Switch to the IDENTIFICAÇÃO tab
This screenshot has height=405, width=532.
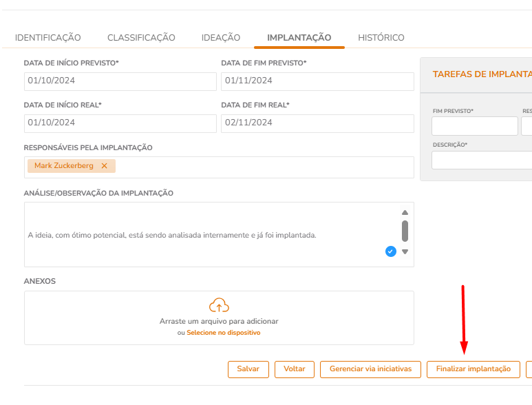[48, 38]
